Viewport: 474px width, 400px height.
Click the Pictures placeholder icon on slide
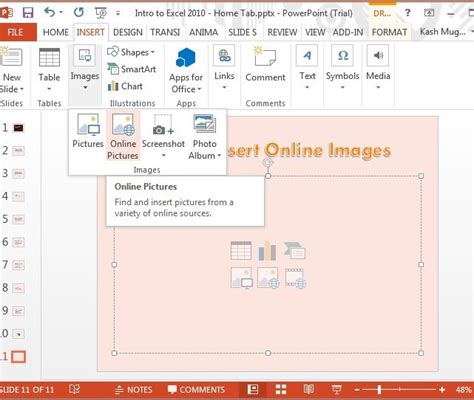pos(241,278)
